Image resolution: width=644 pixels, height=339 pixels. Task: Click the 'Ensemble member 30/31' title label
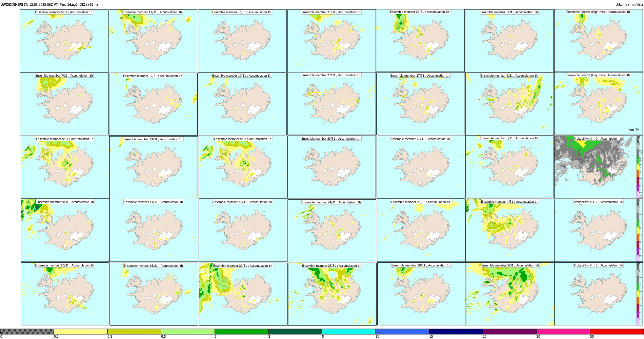click(x=421, y=265)
